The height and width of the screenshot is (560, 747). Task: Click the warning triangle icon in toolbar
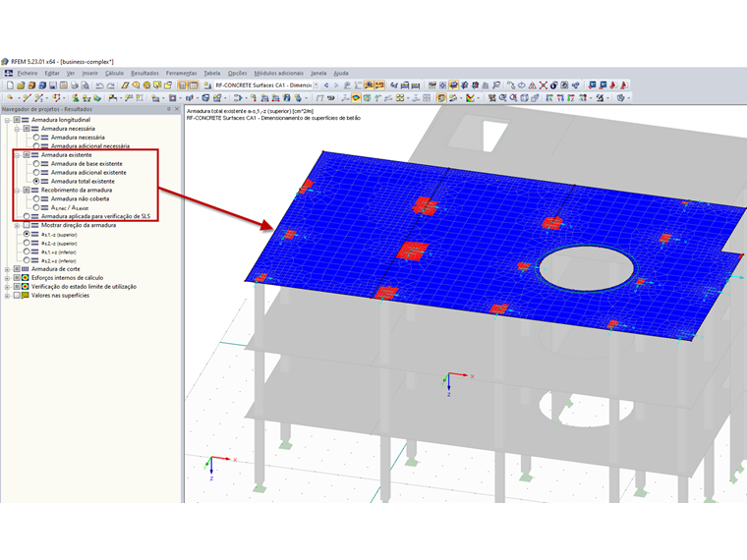pyautogui.click(x=532, y=85)
